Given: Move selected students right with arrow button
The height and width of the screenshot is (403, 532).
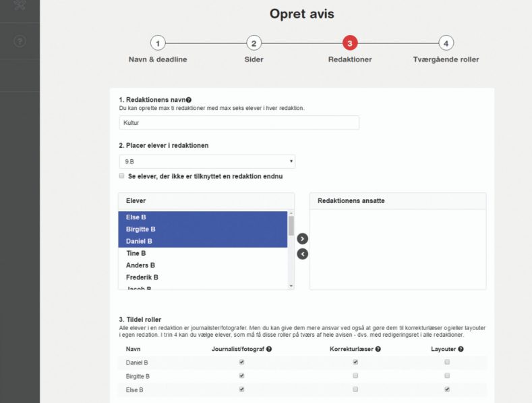Looking at the screenshot, I should pos(302,238).
